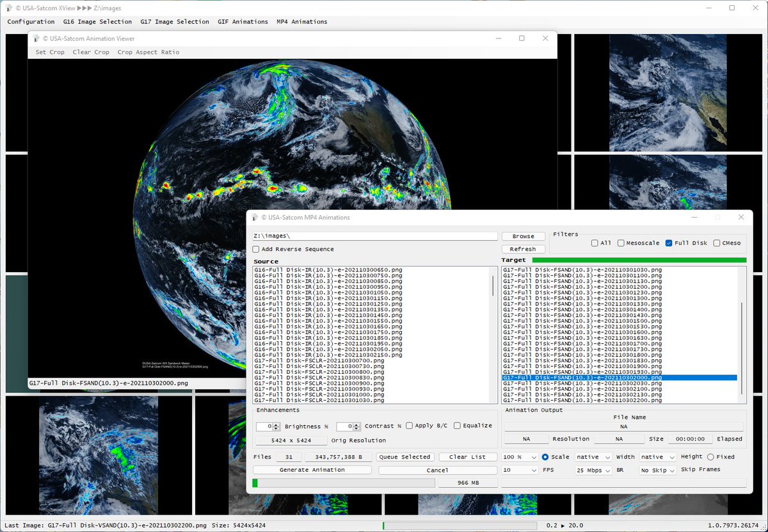This screenshot has height=532, width=768.
Task: Click Queue Selected button
Action: coord(405,457)
